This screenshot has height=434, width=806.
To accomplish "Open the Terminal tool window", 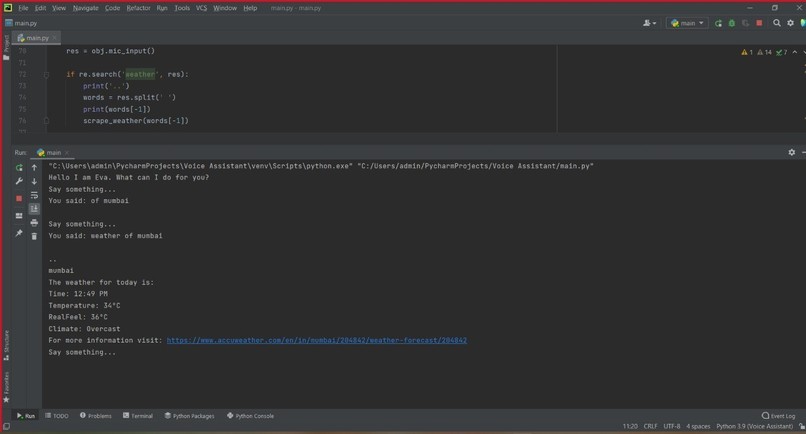I will (138, 415).
